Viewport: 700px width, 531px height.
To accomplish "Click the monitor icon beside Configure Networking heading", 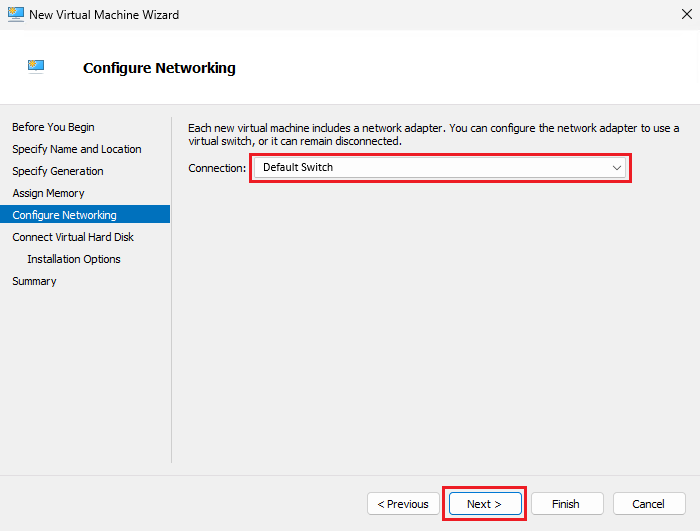I will tap(36, 67).
